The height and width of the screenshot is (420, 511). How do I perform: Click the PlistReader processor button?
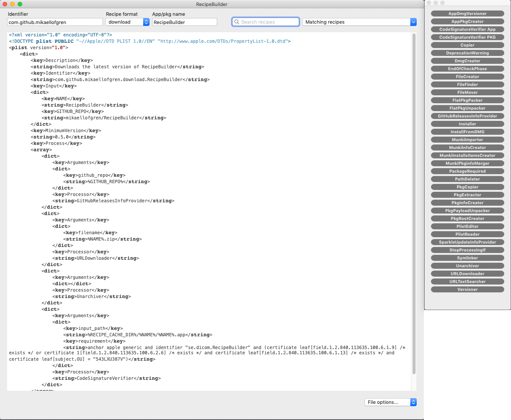coord(467,234)
